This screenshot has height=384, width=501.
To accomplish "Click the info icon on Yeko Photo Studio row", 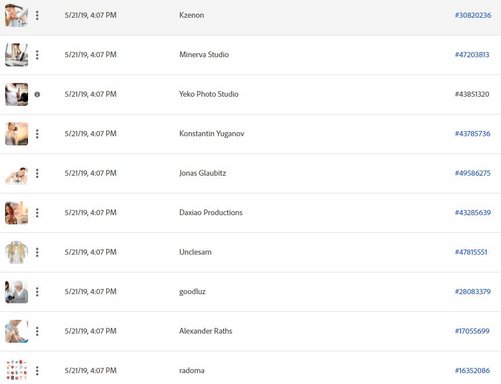I will click(x=37, y=94).
